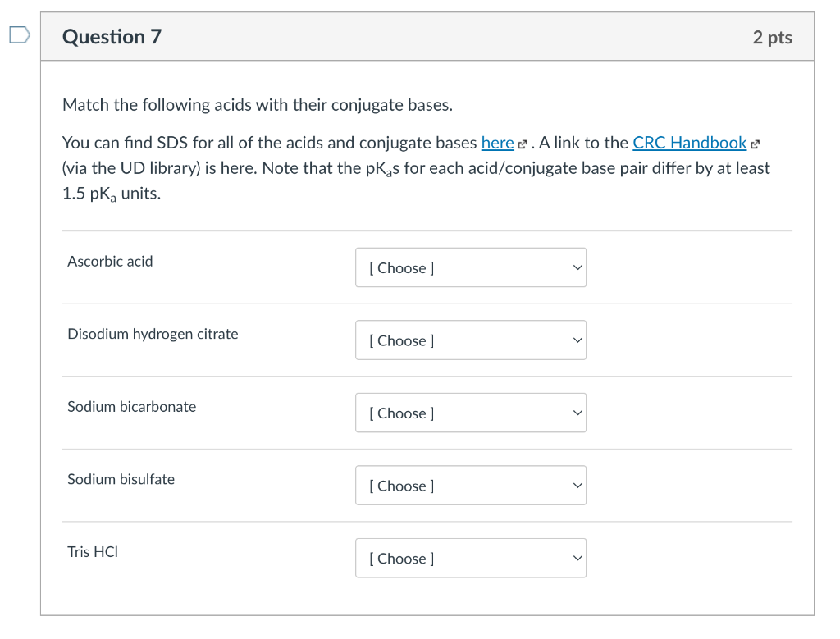Click the 'Sodium bisulfate' label

click(121, 479)
